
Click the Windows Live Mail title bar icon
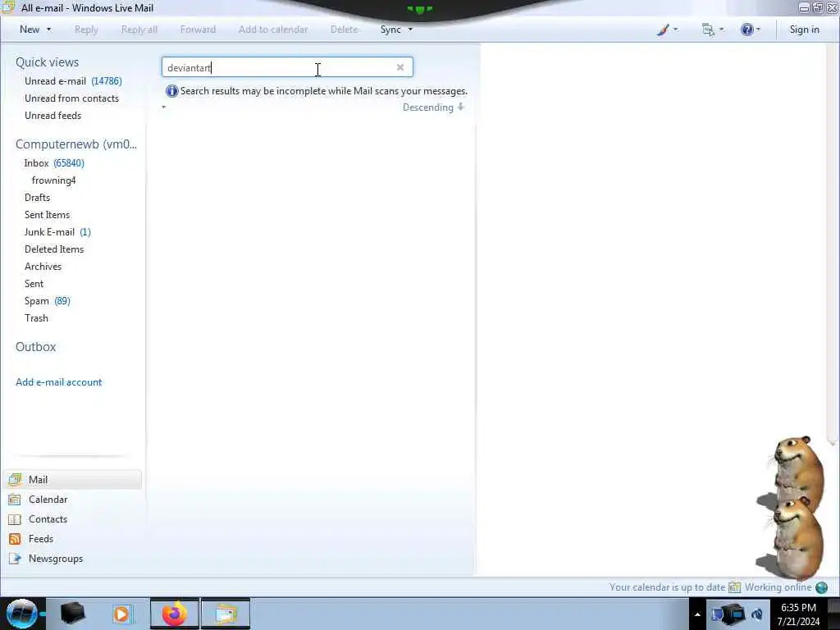[8, 7]
